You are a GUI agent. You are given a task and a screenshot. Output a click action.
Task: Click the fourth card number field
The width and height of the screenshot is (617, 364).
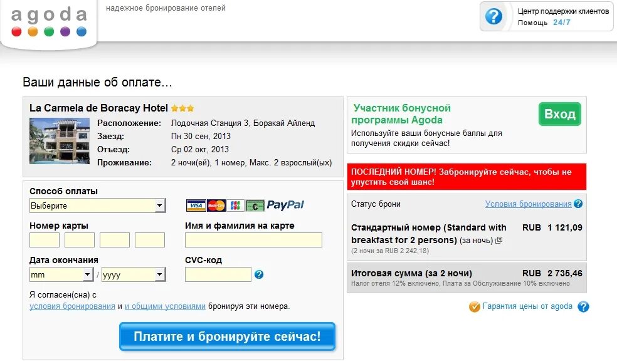149,240
